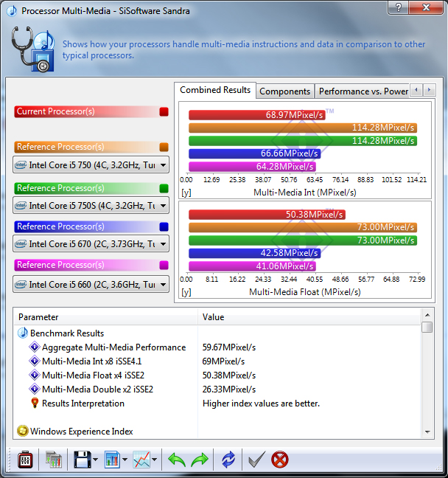Viewport: 448px width, 478px height.
Task: Click "Higher index values are better." text
Action: pyautogui.click(x=261, y=403)
